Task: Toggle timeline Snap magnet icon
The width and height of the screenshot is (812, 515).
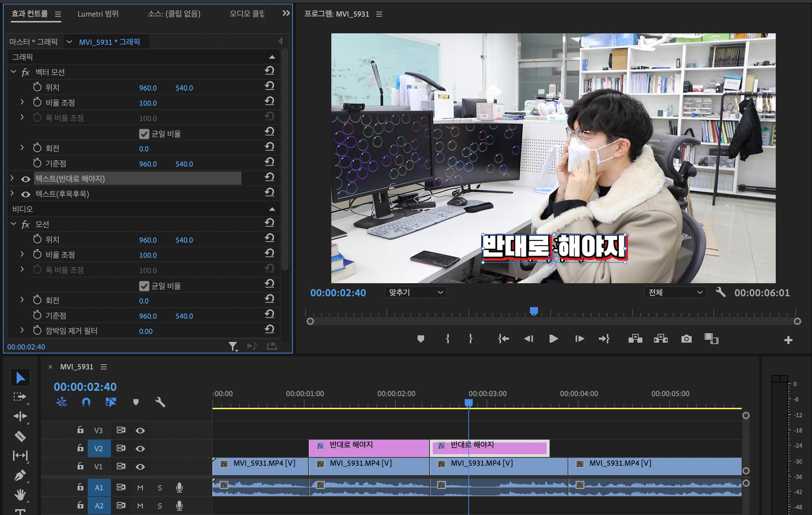Action: tap(86, 402)
